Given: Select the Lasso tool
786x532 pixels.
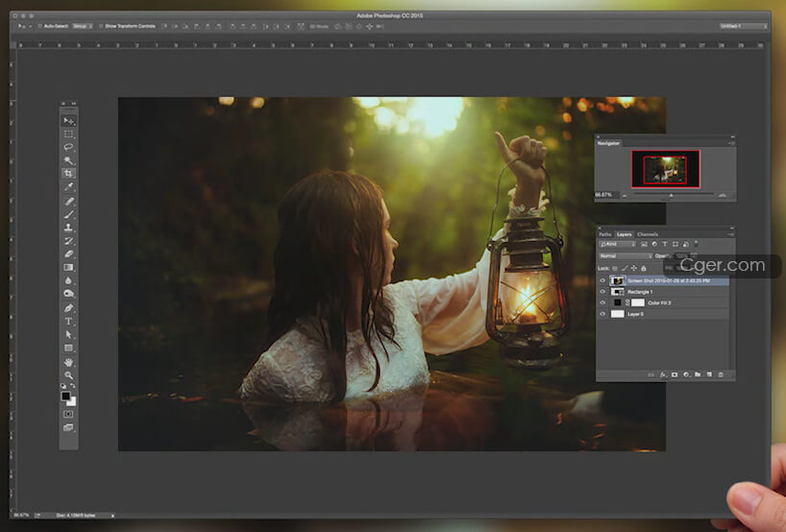Looking at the screenshot, I should pyautogui.click(x=68, y=147).
